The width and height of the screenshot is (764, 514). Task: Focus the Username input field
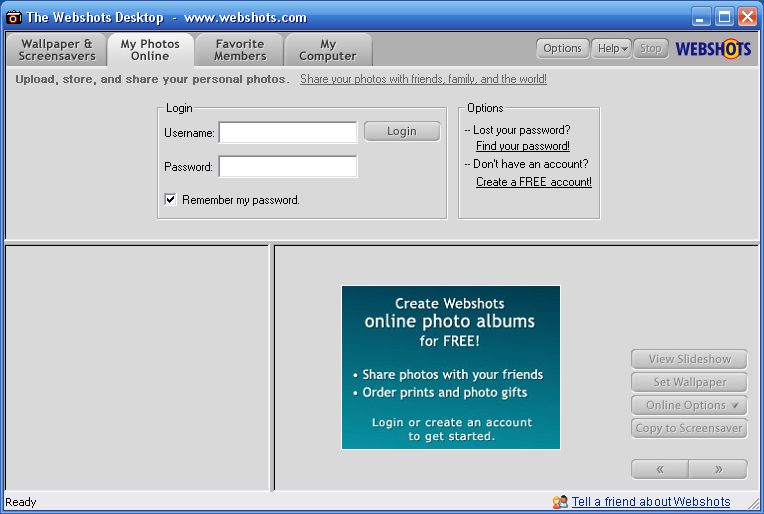[288, 133]
